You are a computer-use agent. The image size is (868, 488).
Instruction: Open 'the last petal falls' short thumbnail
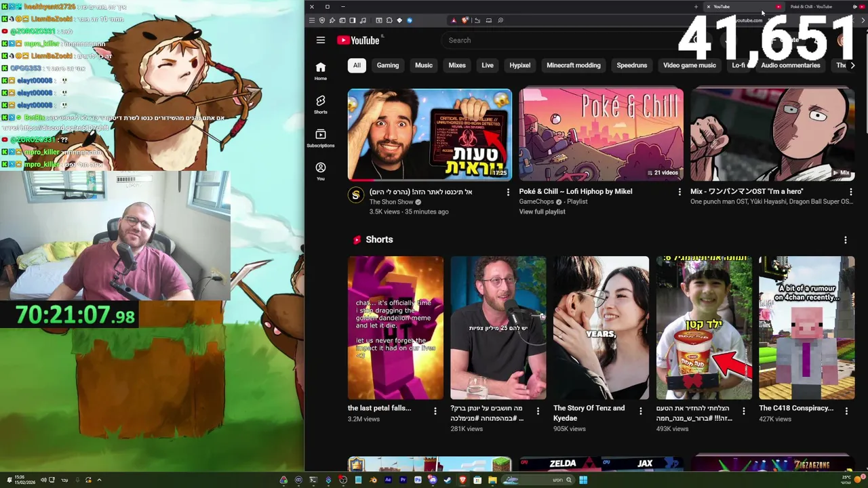click(395, 328)
